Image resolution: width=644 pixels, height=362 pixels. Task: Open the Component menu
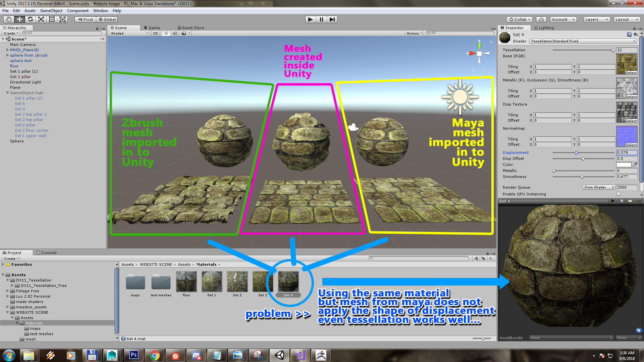77,11
